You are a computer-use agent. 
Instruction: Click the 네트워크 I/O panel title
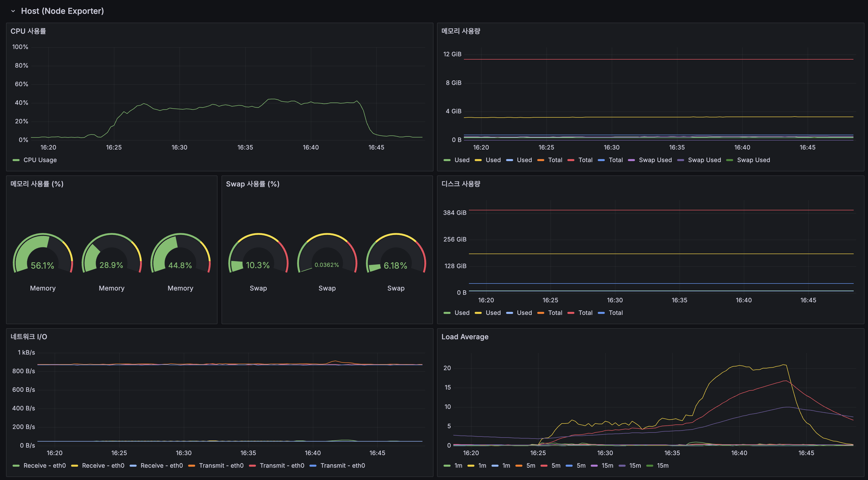point(28,337)
